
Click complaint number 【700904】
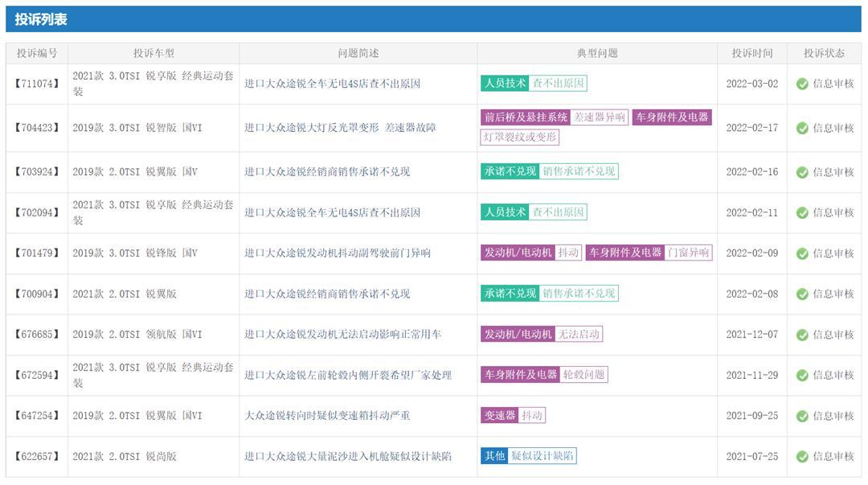point(37,294)
